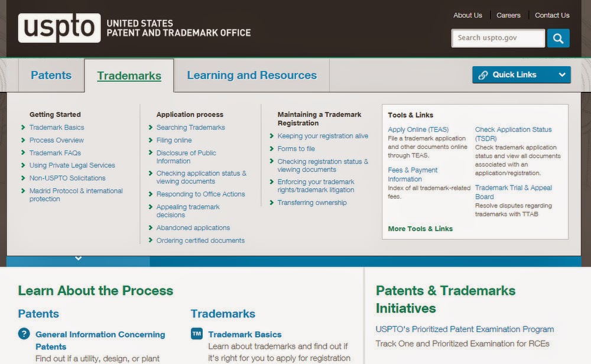Viewport: 591px width, 364px height.
Task: Open Checking registration status & viewing documents
Action: pos(323,165)
